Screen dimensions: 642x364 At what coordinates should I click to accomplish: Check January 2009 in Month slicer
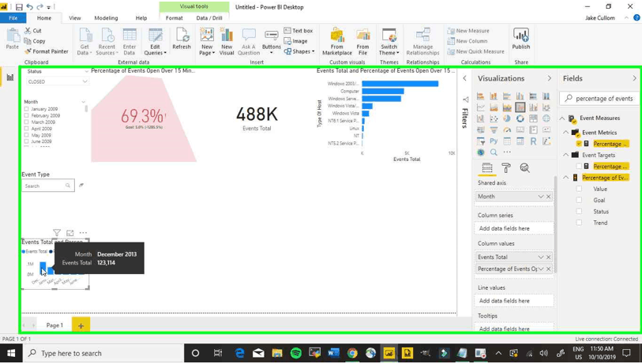point(27,109)
